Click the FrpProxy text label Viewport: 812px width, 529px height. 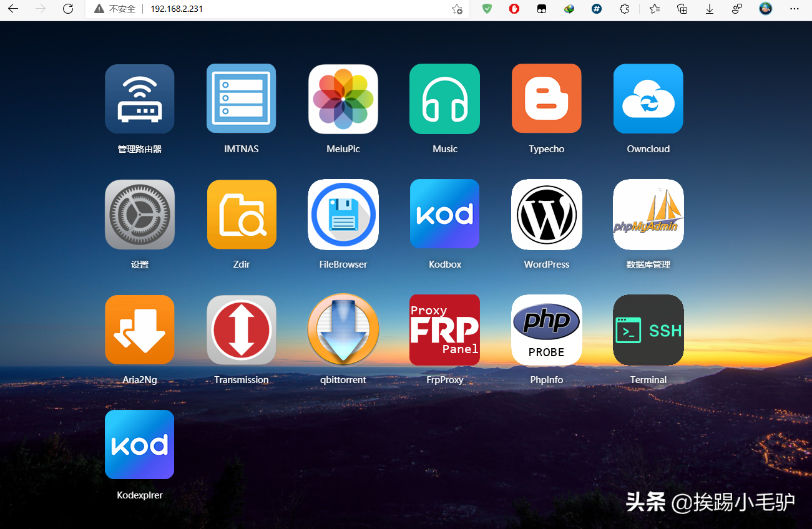point(445,380)
